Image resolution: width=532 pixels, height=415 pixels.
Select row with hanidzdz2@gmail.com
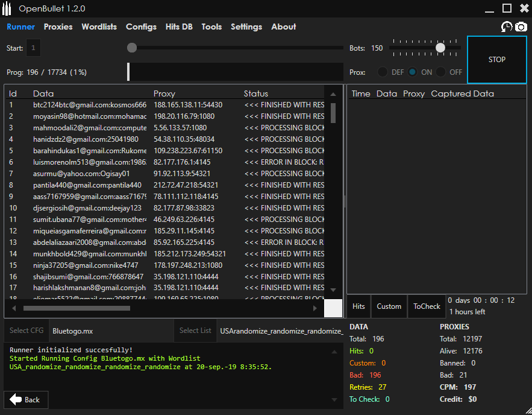click(165, 139)
